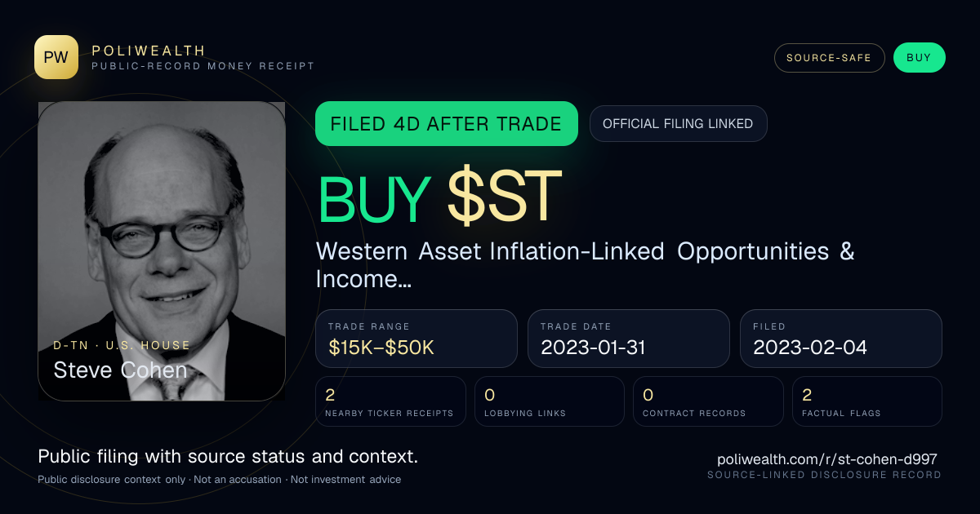Open the Nearby Ticker Receipts tile
Image resolution: width=980 pixels, height=514 pixels.
390,401
